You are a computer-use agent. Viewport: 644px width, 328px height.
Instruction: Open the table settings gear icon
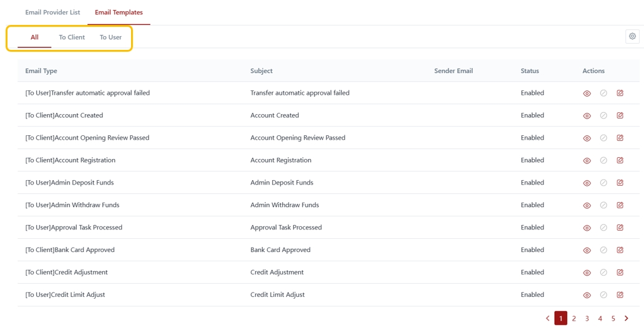point(632,37)
